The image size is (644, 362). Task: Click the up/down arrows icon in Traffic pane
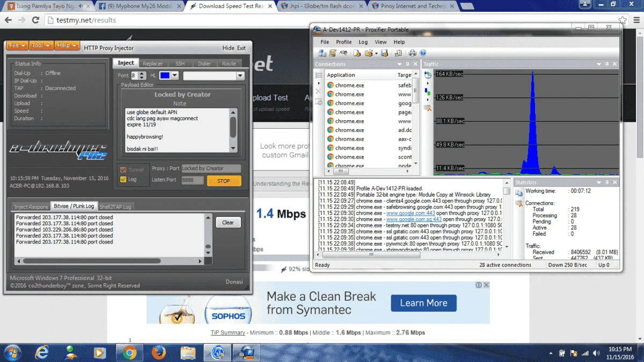pos(428,93)
